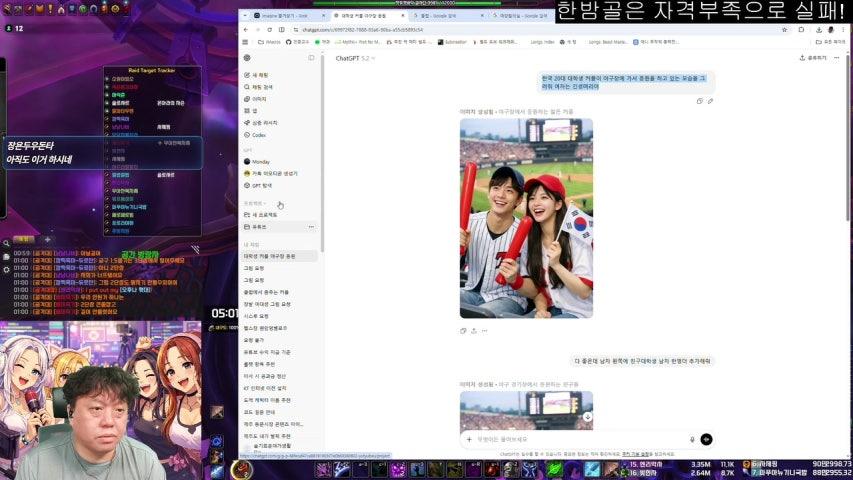Open the first generated baseball couple image

click(526, 218)
